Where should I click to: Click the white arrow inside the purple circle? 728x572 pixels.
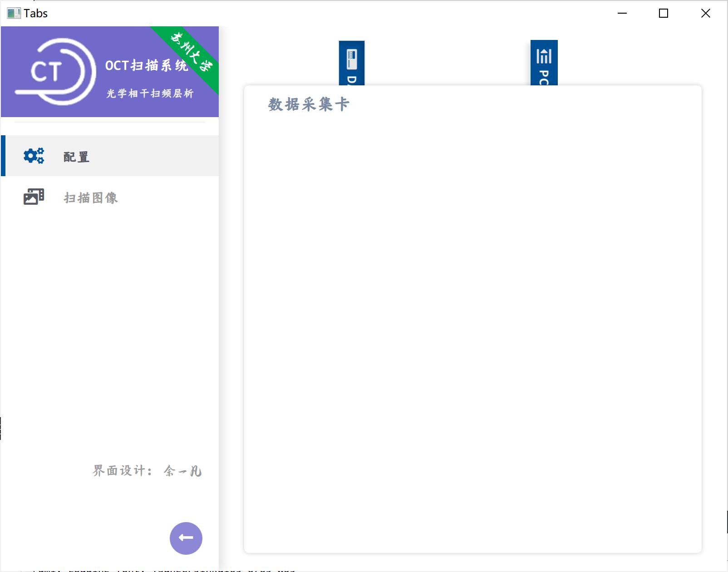click(185, 538)
